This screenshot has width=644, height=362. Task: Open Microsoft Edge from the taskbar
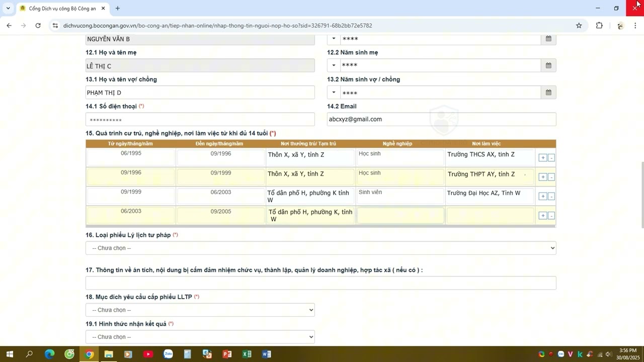[49, 354]
